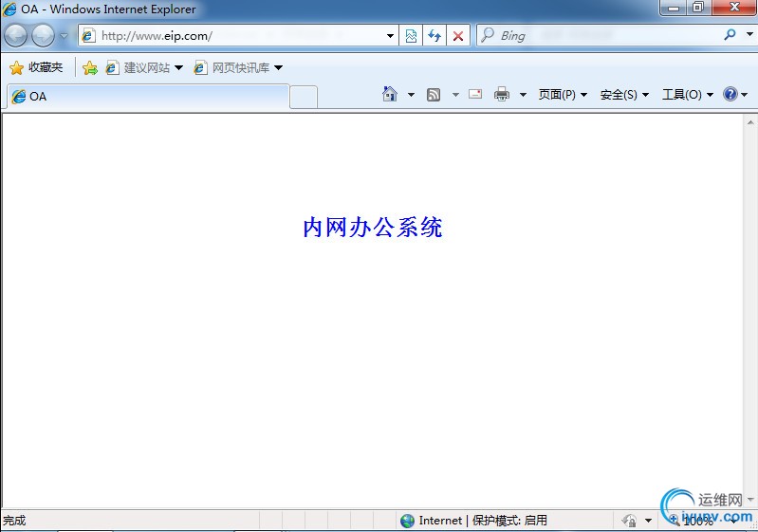The height and width of the screenshot is (532, 758).
Task: Expand the 网页快讯库 dropdown arrow
Action: 279,67
